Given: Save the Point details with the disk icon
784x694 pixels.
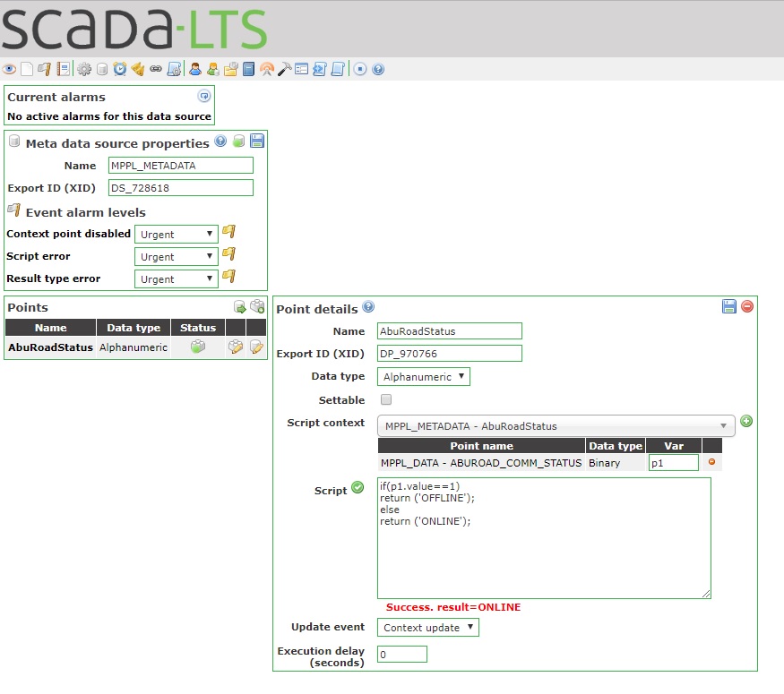Looking at the screenshot, I should pyautogui.click(x=728, y=307).
